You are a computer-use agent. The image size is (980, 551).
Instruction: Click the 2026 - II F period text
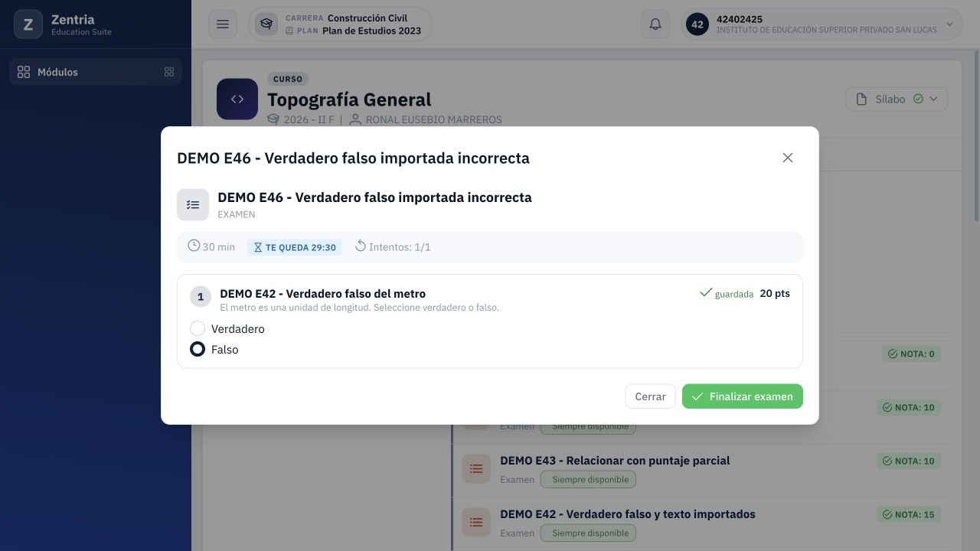click(309, 119)
